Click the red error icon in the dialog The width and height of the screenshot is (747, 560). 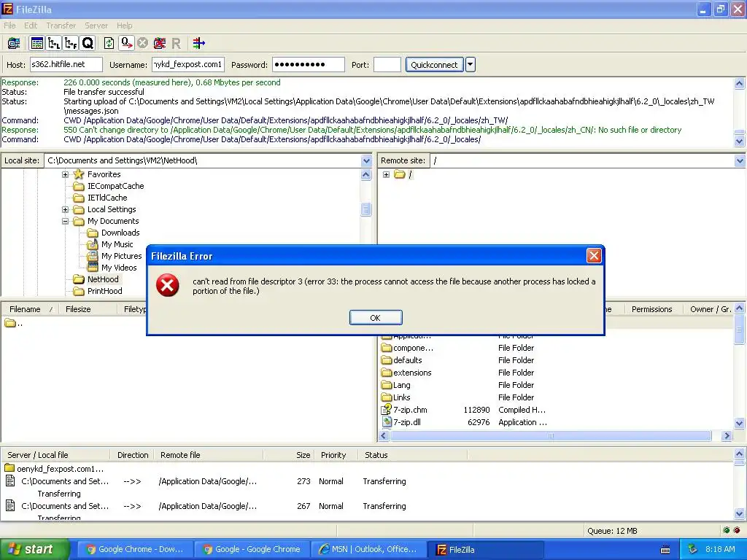(x=168, y=285)
